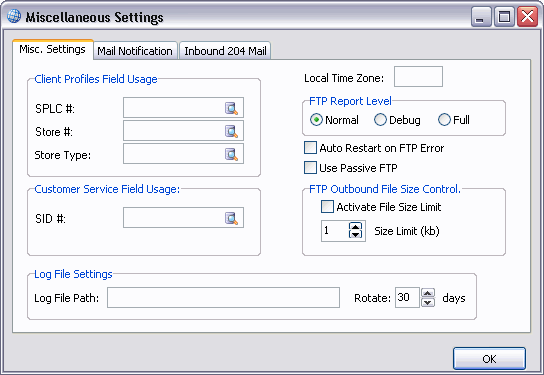Check Activate File Size Limit
Screen dimensions: 544x375
327,207
